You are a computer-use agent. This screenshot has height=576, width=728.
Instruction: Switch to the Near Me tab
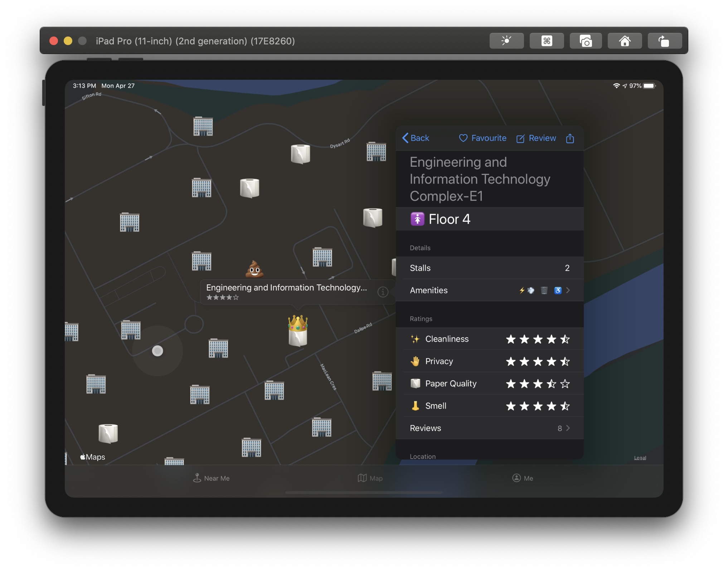211,478
